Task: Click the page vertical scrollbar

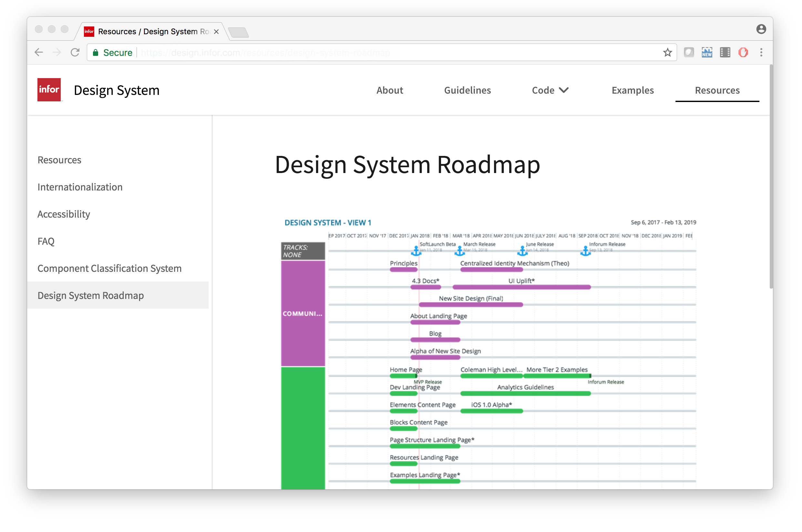Action: 771,177
